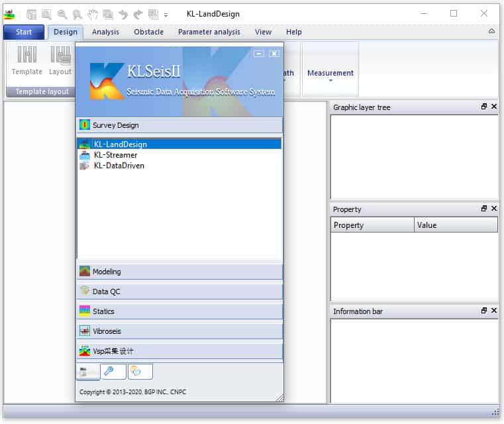Viewport: 504px width, 424px height.
Task: Click the undo arrow icon
Action: tap(123, 14)
